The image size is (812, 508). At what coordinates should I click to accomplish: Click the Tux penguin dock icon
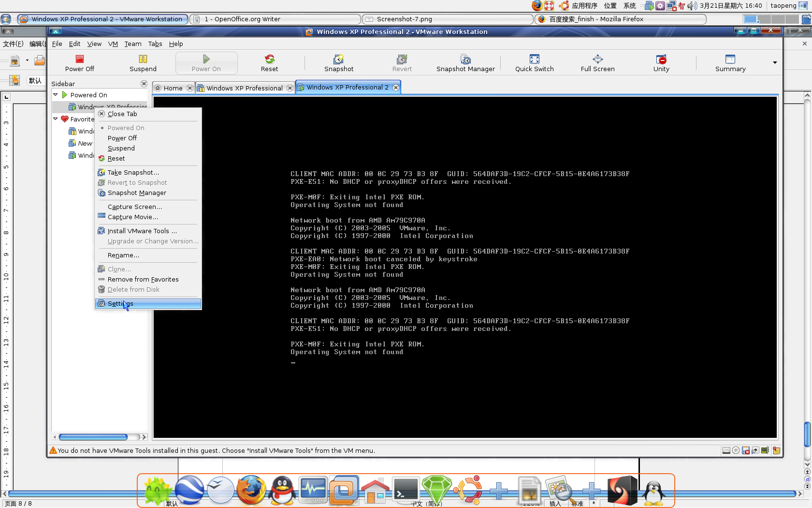tap(653, 493)
